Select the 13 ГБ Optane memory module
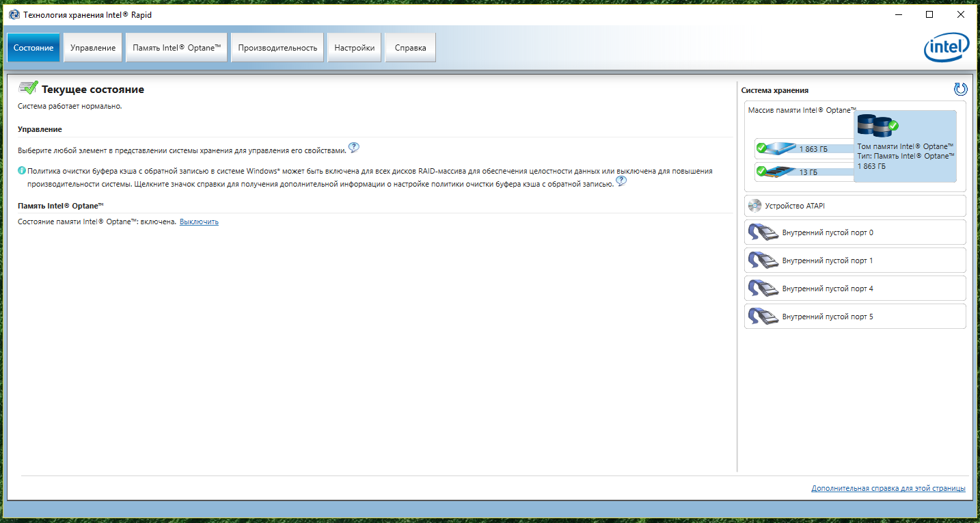 [x=805, y=172]
